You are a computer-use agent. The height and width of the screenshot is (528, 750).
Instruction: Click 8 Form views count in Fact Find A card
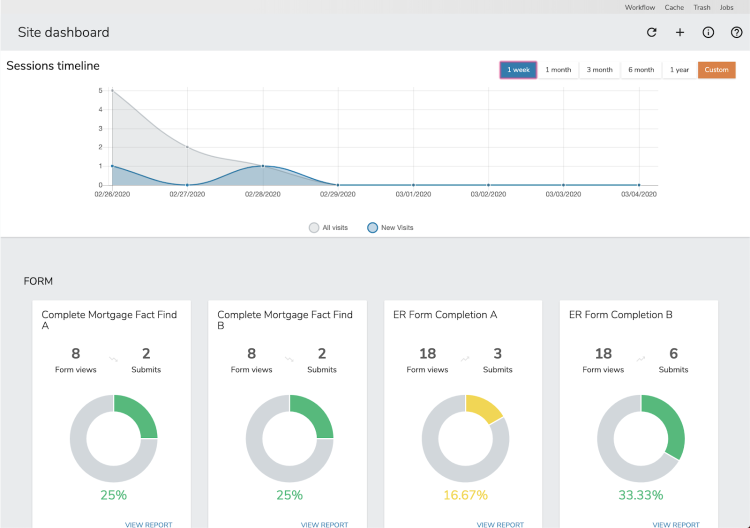(76, 354)
